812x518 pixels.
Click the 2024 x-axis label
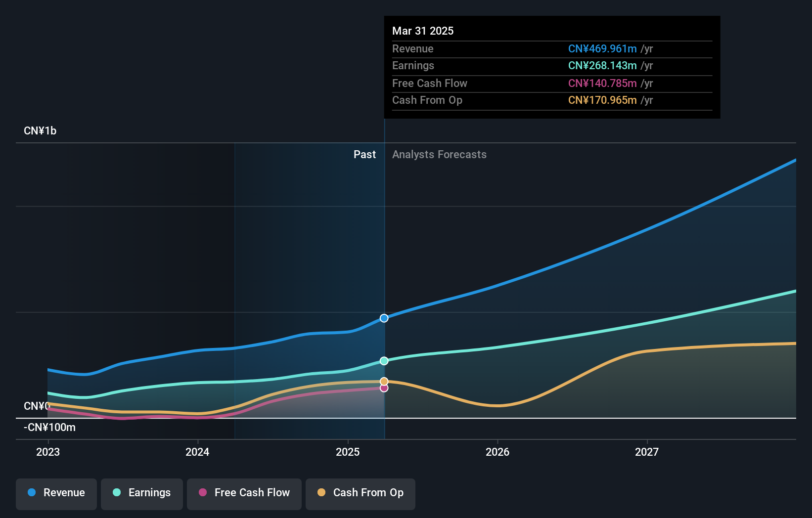197,452
